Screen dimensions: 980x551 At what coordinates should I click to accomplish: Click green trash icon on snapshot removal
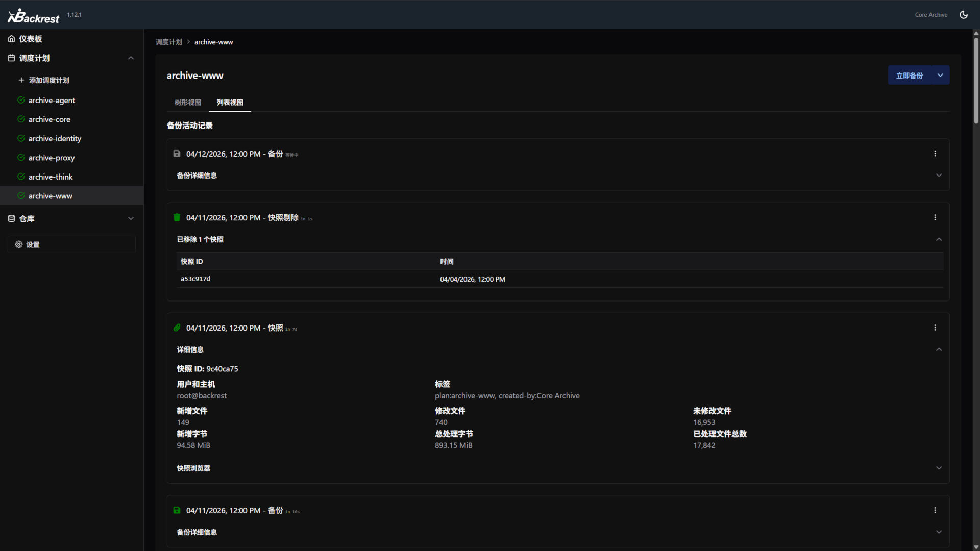[x=177, y=217]
